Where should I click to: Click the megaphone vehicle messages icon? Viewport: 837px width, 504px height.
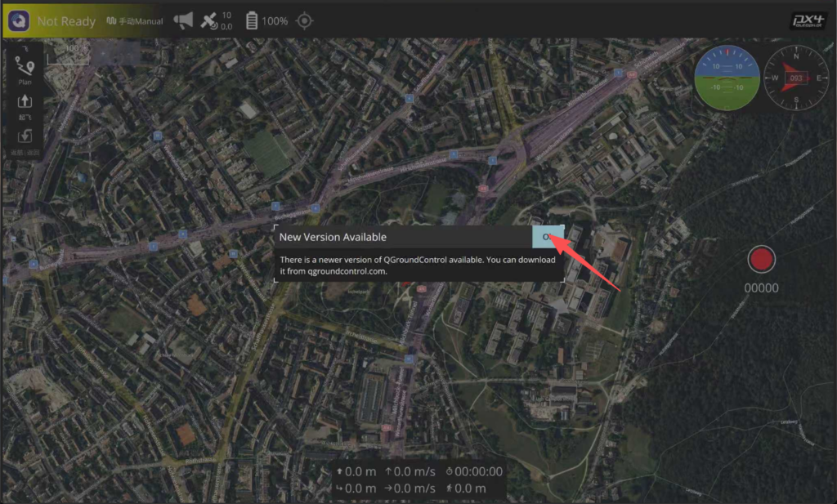(x=183, y=20)
